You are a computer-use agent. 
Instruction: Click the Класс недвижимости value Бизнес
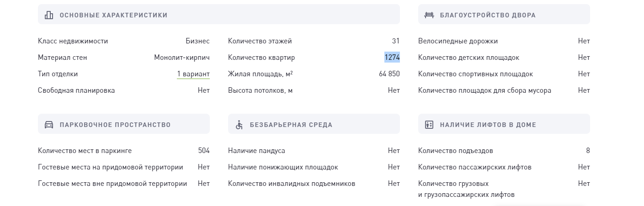click(197, 41)
